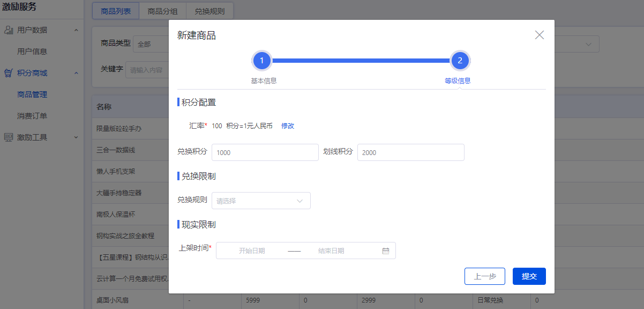
Task: Switch to the 兑换规则 tab
Action: (209, 11)
